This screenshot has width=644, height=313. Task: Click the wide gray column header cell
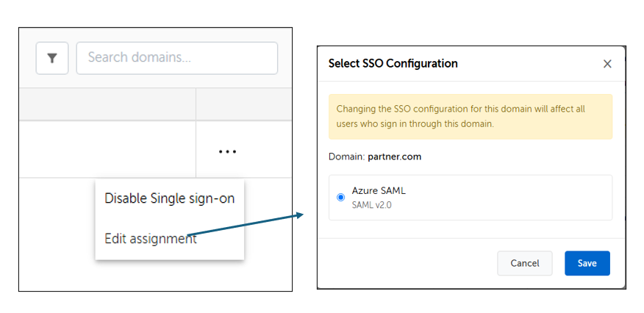(x=107, y=104)
